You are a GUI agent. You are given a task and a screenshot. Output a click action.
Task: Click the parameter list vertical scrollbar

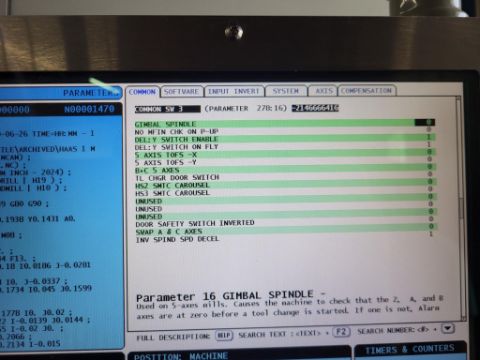[x=460, y=207]
